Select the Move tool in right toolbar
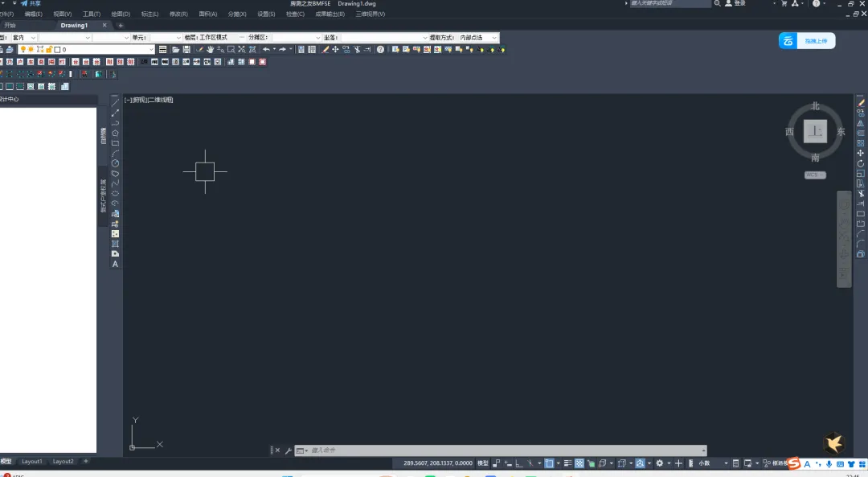The width and height of the screenshot is (868, 477). 860,153
